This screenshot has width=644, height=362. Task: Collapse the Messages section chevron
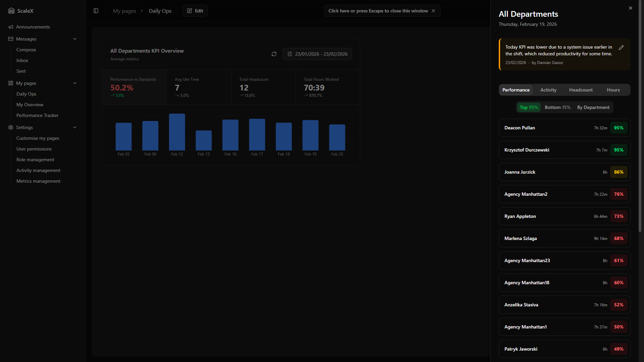click(x=75, y=39)
